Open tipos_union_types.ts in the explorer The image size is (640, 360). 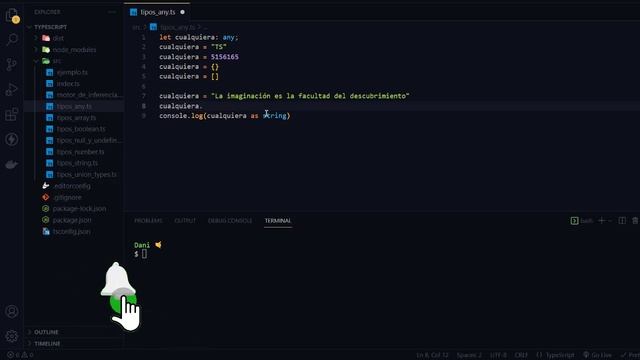87,175
